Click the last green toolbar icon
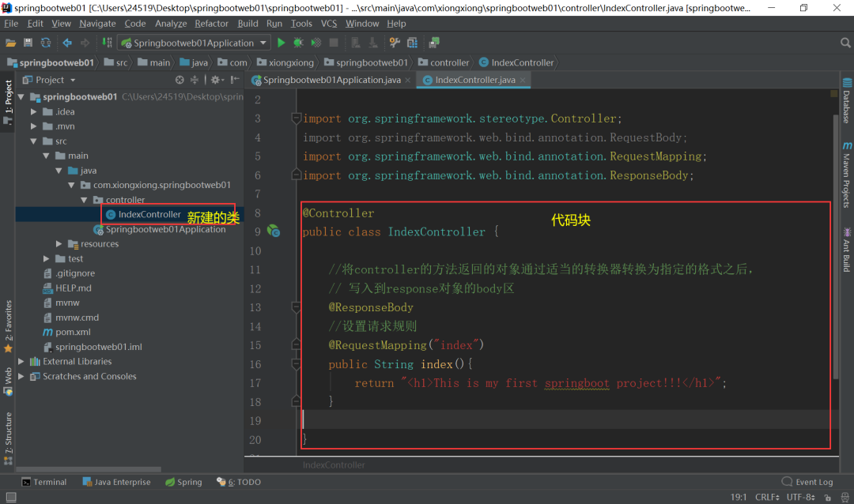Image resolution: width=854 pixels, height=504 pixels. [434, 43]
